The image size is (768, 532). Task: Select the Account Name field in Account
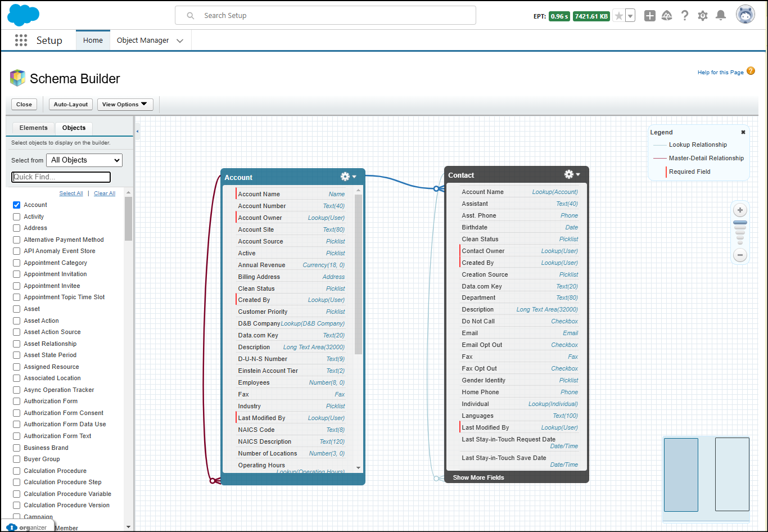[x=291, y=194]
